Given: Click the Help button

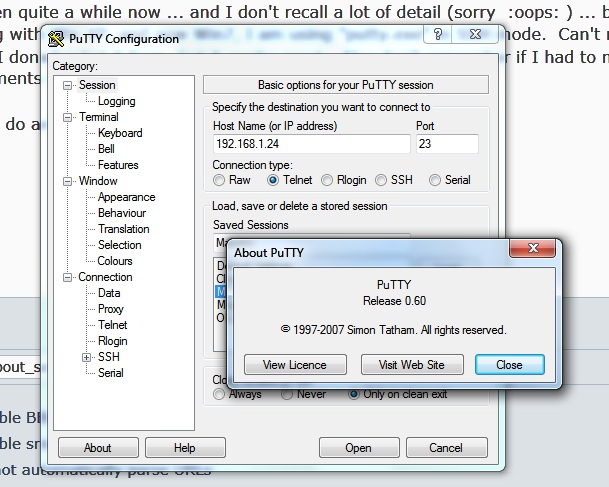Looking at the screenshot, I should point(185,448).
